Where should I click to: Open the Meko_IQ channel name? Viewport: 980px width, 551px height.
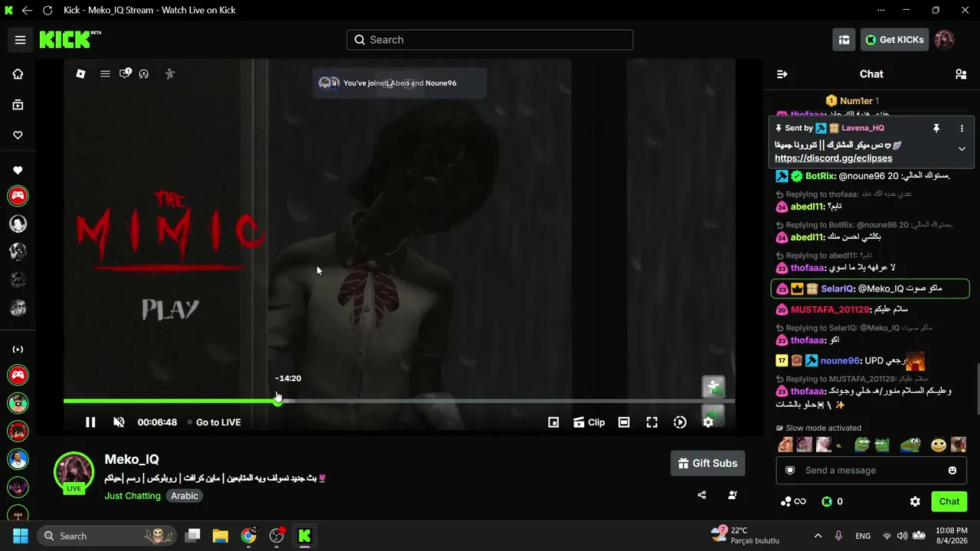click(132, 460)
